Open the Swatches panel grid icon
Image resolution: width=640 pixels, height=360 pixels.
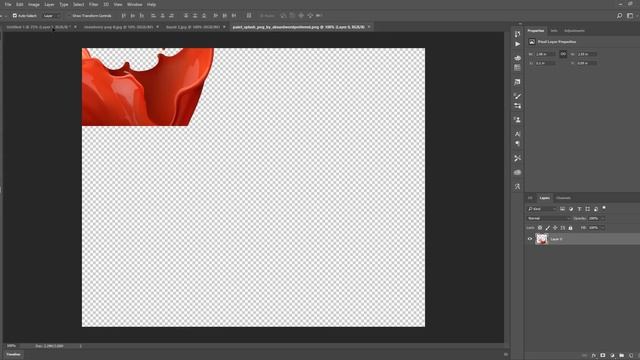(x=518, y=68)
